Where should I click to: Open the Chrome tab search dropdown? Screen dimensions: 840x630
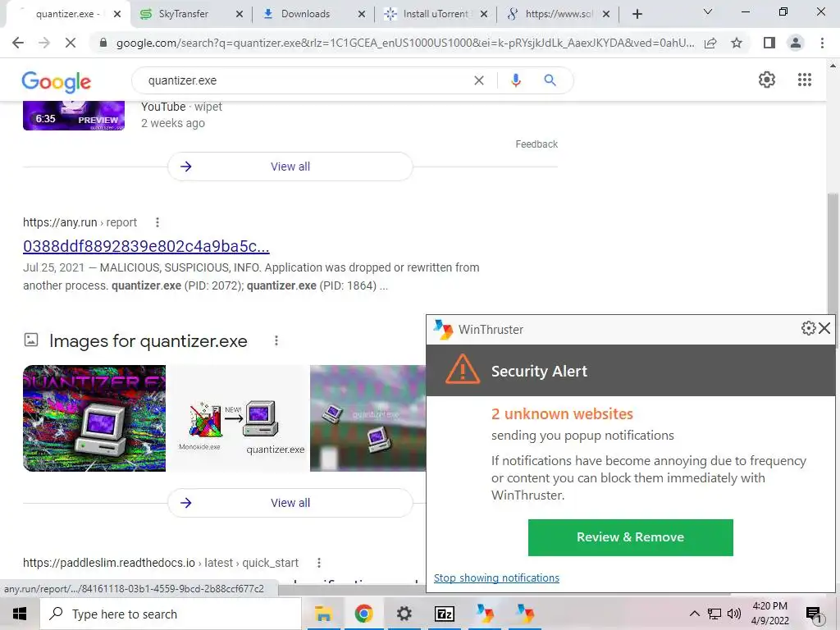(708, 12)
